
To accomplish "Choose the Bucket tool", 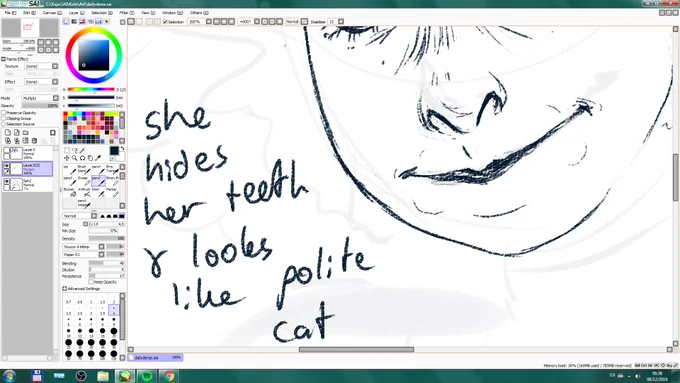I will click(70, 192).
